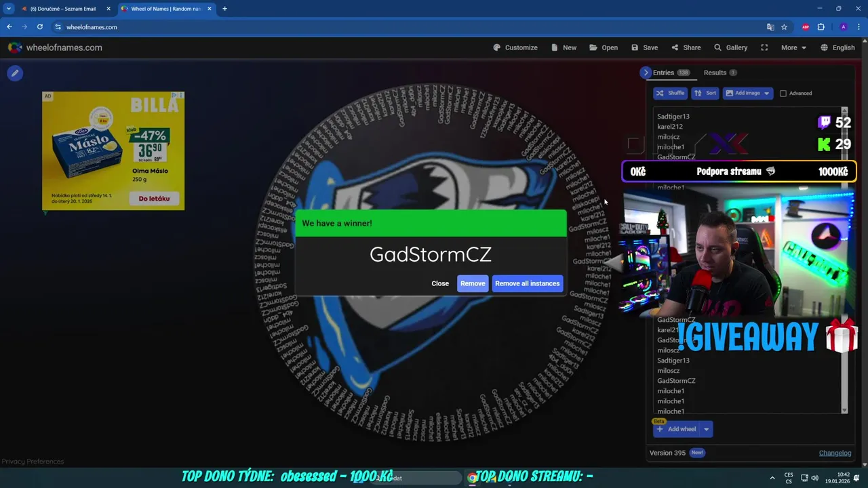Show hidden system tray icons
This screenshot has height=488, width=868.
pyautogui.click(x=772, y=478)
